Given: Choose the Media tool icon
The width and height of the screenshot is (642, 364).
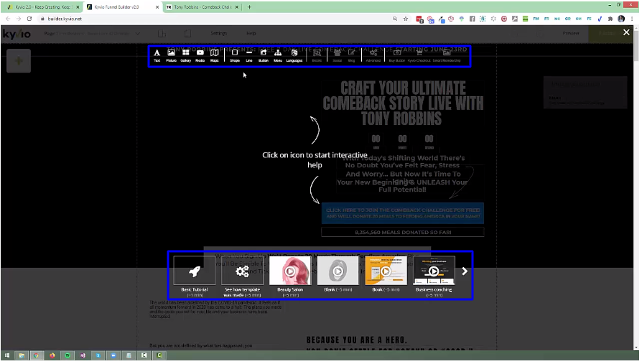Looking at the screenshot, I should coord(200,55).
